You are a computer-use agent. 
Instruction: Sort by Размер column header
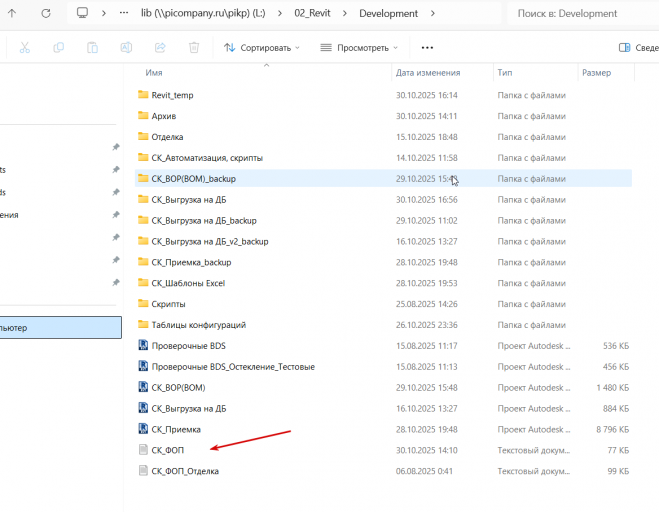596,73
